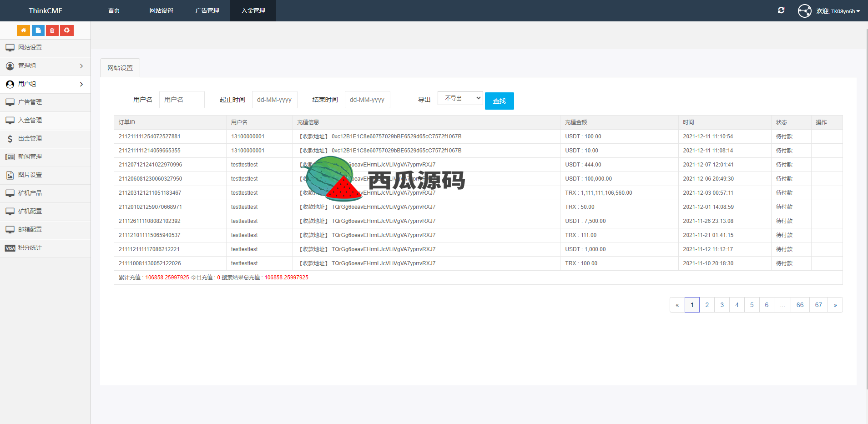Click amount USDT : 100,000.00

(x=588, y=179)
